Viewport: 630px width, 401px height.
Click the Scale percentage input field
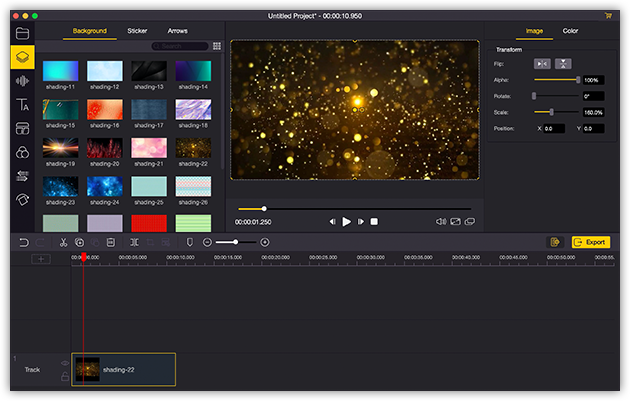[592, 112]
